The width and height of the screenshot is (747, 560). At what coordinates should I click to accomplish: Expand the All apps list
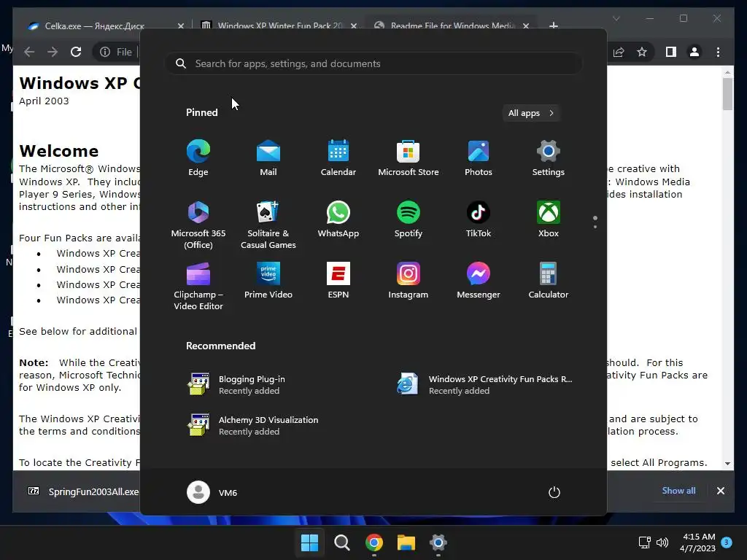pyautogui.click(x=531, y=113)
